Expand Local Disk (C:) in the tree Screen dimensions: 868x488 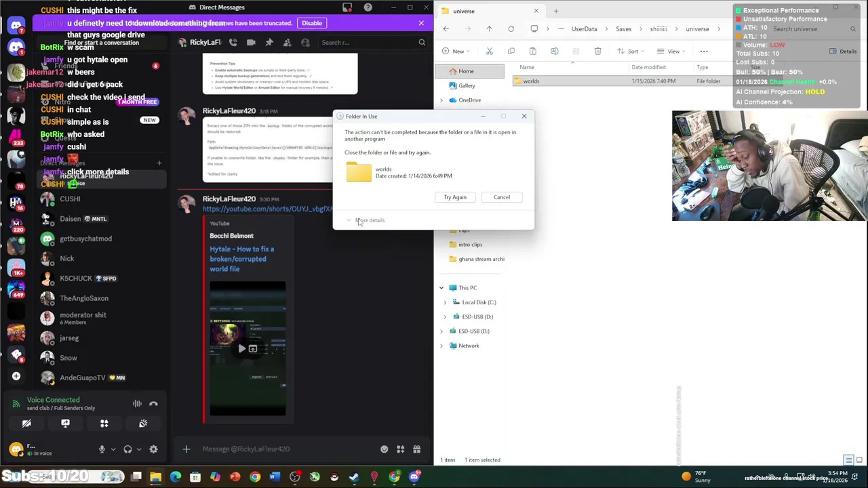445,302
